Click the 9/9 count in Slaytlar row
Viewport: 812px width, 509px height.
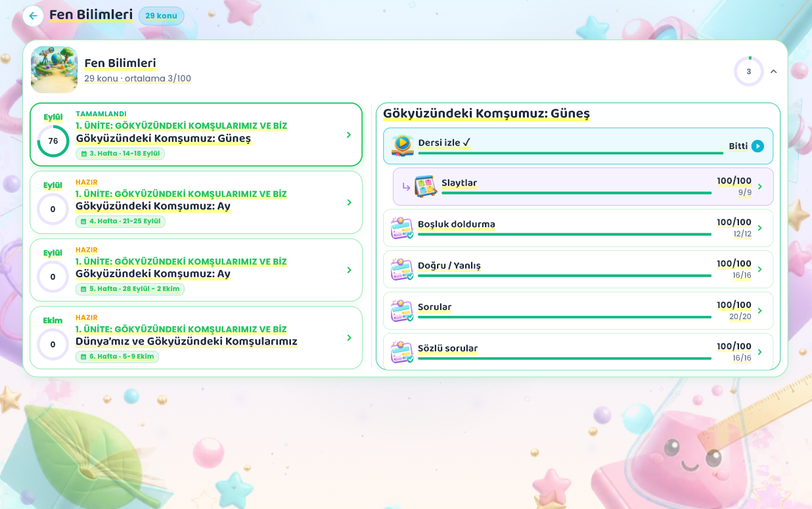point(745,192)
